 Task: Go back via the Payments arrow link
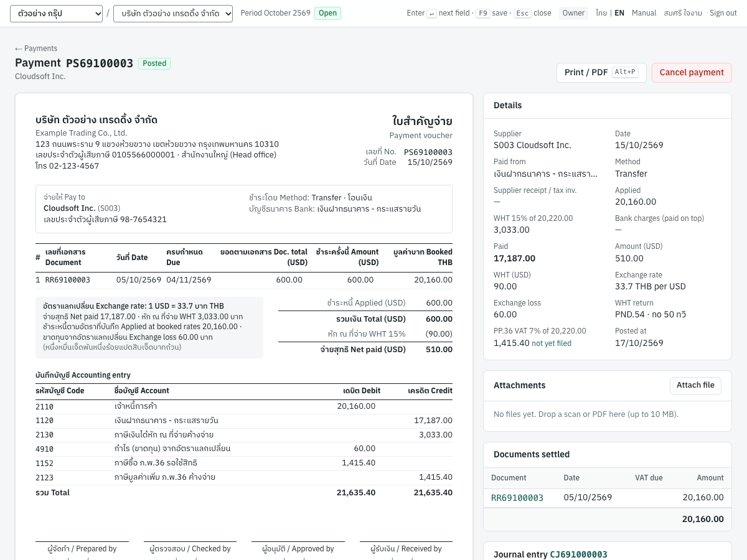(x=36, y=49)
